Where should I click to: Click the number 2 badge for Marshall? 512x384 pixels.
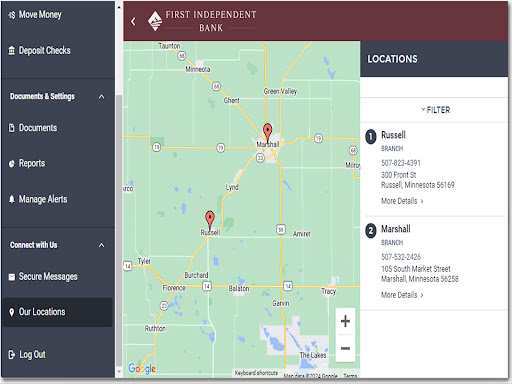[371, 231]
